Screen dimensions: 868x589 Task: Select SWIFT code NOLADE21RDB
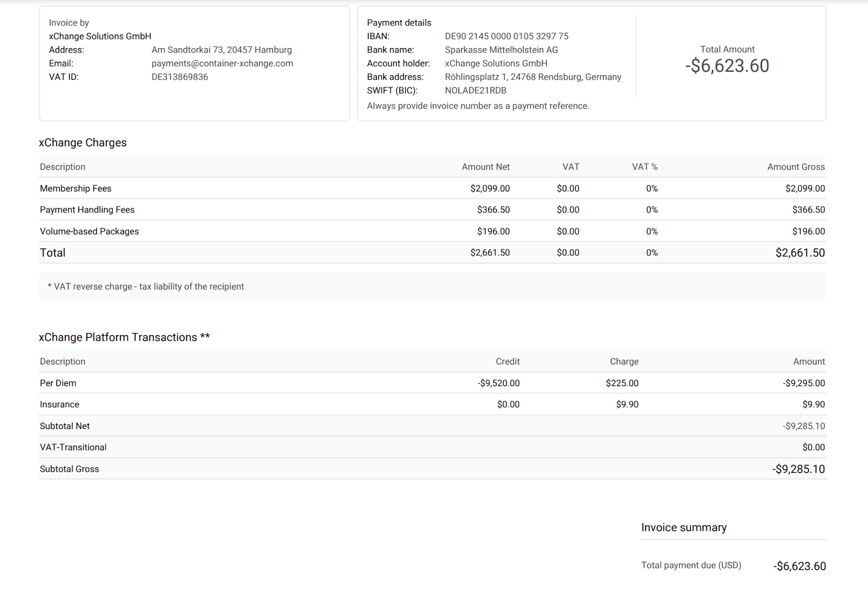tap(476, 91)
